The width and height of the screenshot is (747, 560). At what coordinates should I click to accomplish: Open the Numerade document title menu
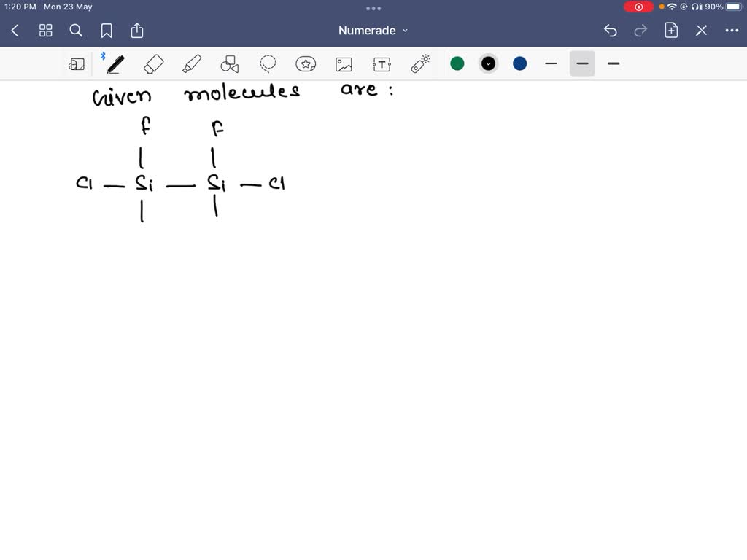373,30
